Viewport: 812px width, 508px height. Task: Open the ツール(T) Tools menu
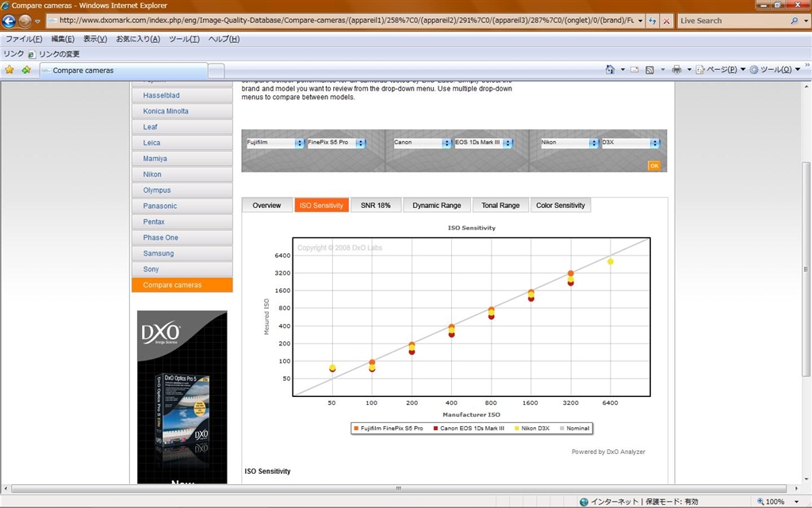tap(184, 39)
